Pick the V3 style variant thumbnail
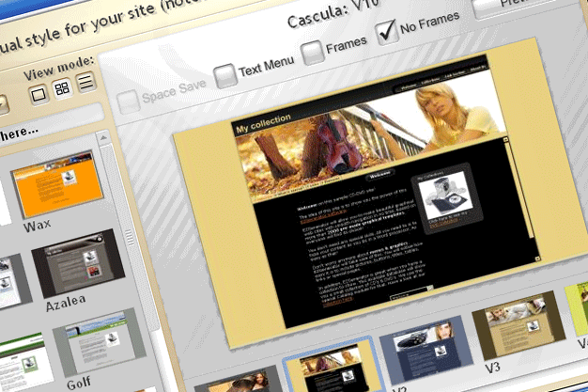Viewport: 588px width, 392px height. coord(518,324)
